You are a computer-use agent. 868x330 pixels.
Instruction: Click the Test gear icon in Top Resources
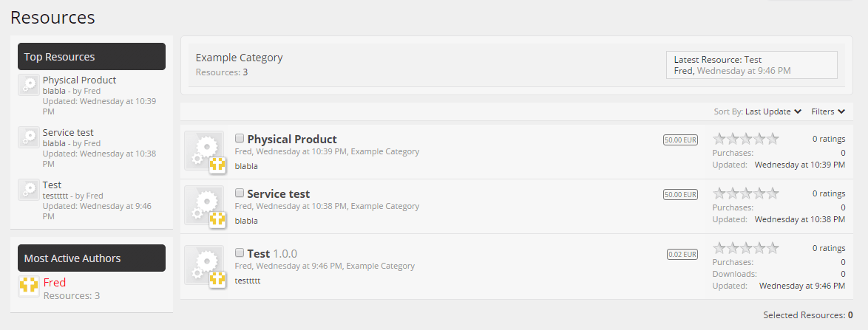point(29,190)
